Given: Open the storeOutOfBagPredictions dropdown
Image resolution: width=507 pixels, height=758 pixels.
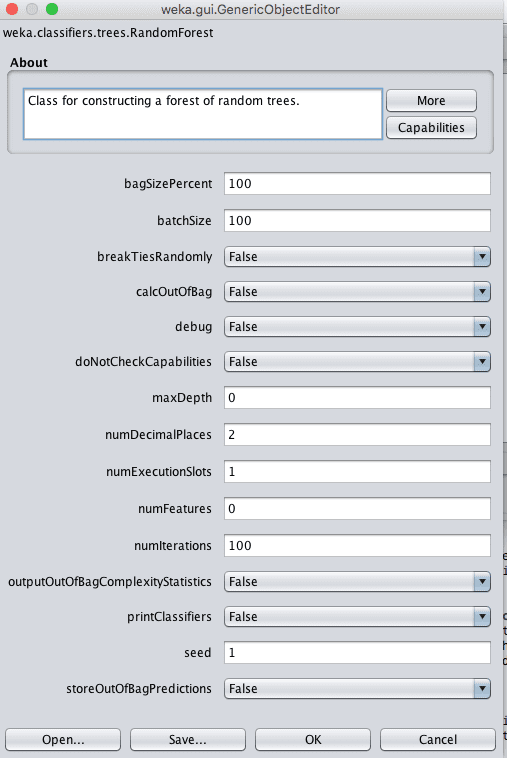Looking at the screenshot, I should pos(357,688).
